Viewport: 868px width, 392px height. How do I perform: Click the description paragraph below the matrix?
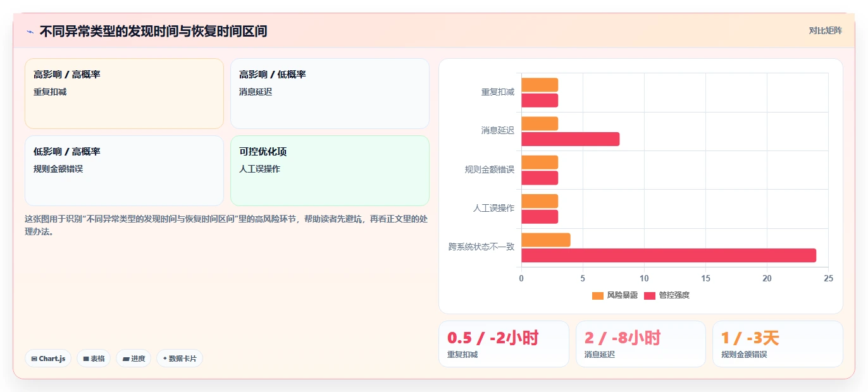(226, 225)
